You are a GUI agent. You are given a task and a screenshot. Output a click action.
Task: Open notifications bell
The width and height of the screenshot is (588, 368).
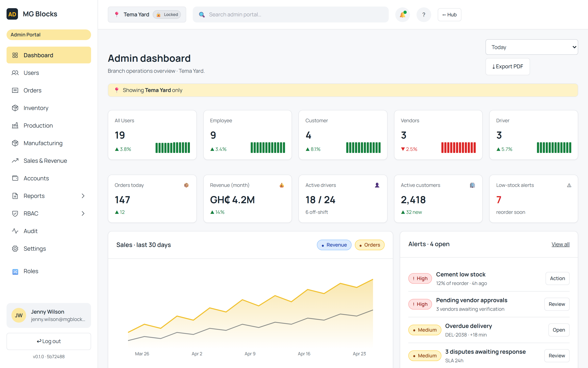point(403,15)
